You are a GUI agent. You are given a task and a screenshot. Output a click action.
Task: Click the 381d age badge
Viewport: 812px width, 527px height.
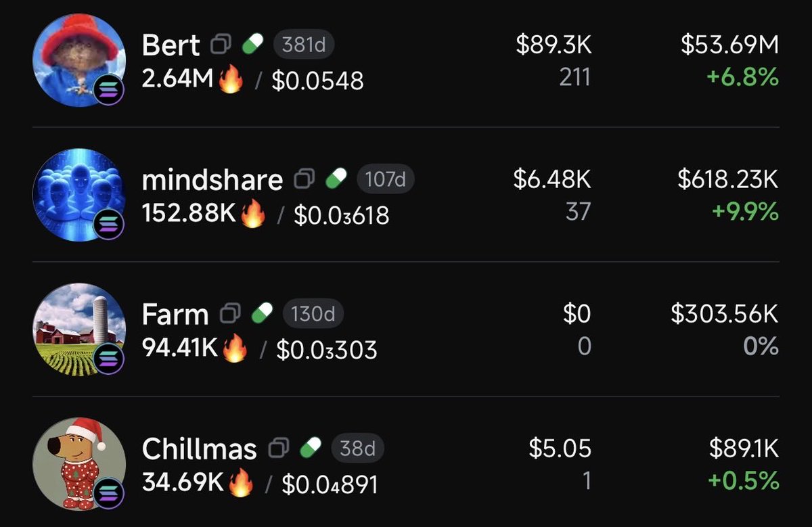[x=304, y=45]
